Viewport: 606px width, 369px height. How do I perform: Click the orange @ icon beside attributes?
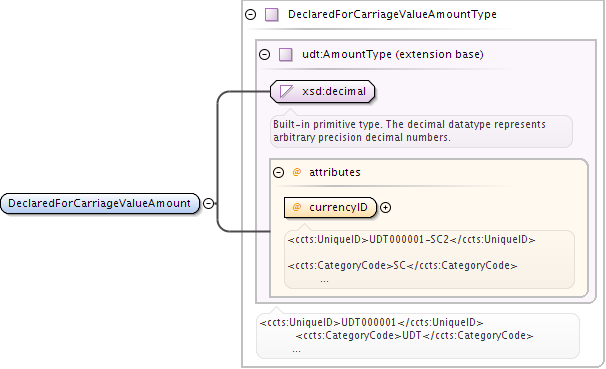click(x=297, y=172)
